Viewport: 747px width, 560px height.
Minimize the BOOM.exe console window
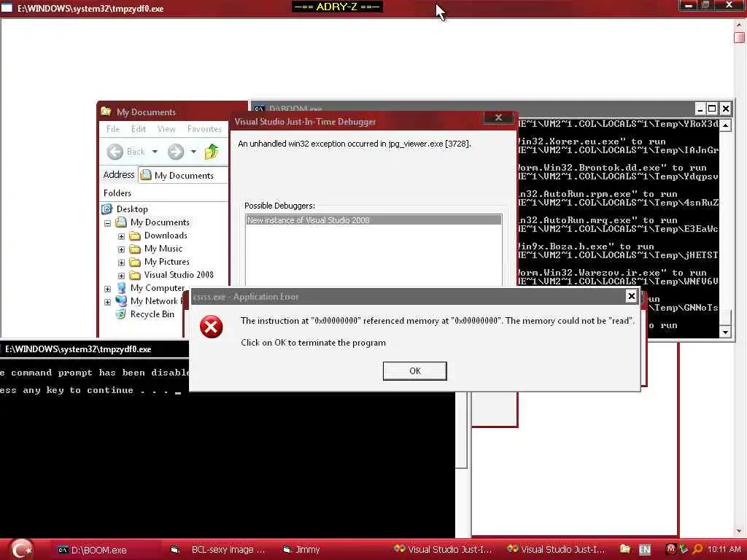(x=700, y=109)
